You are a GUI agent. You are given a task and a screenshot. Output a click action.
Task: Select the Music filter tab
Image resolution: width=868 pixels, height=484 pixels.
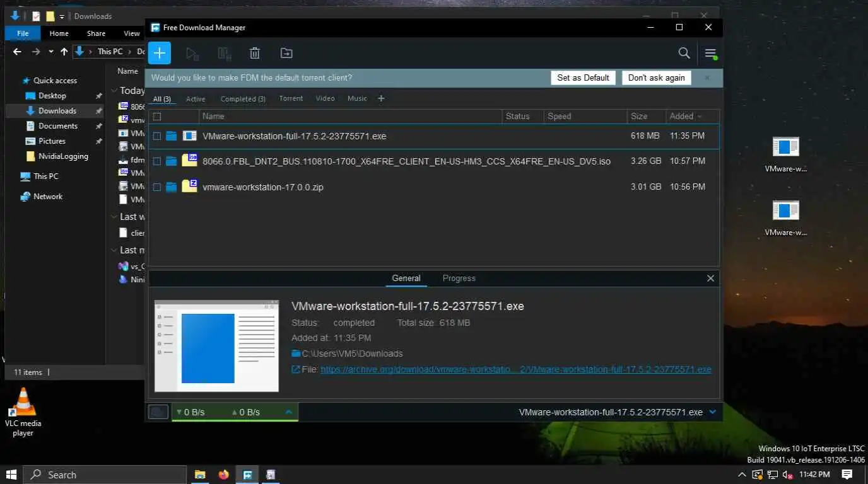coord(357,98)
